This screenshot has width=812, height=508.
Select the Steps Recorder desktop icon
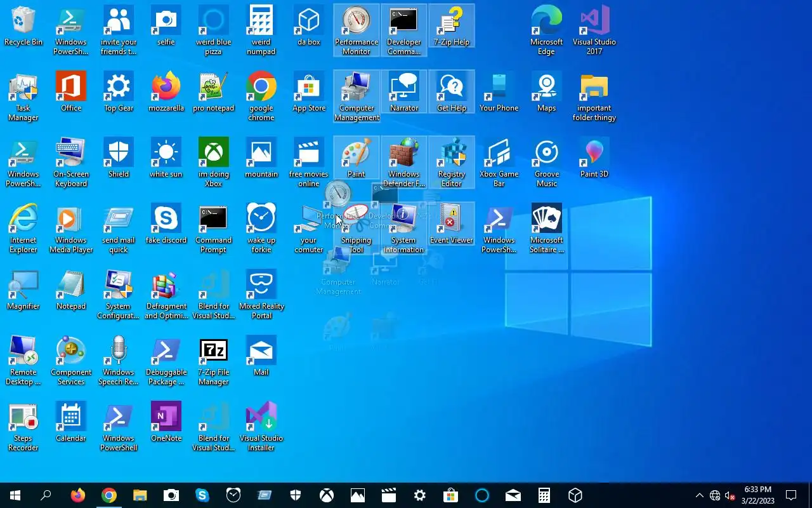[x=23, y=427]
